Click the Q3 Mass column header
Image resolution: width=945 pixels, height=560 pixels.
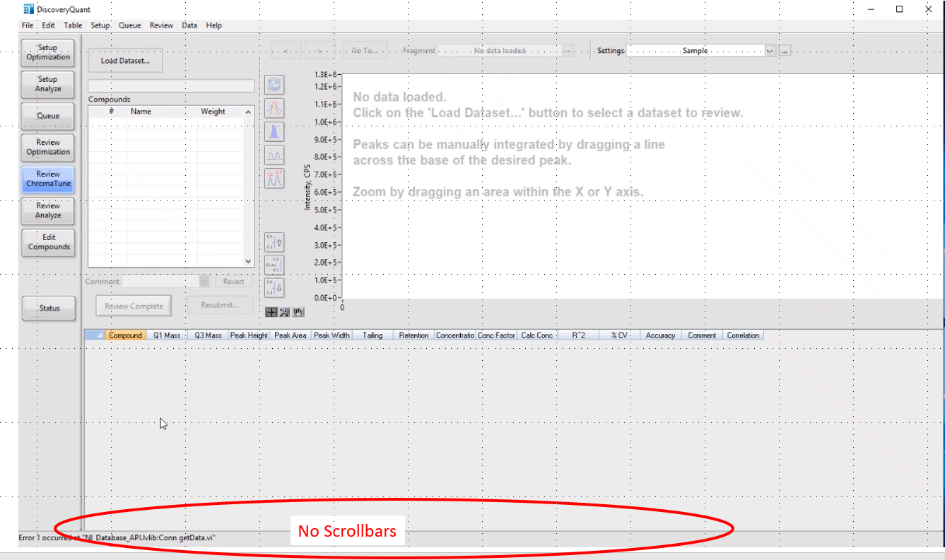coord(209,335)
